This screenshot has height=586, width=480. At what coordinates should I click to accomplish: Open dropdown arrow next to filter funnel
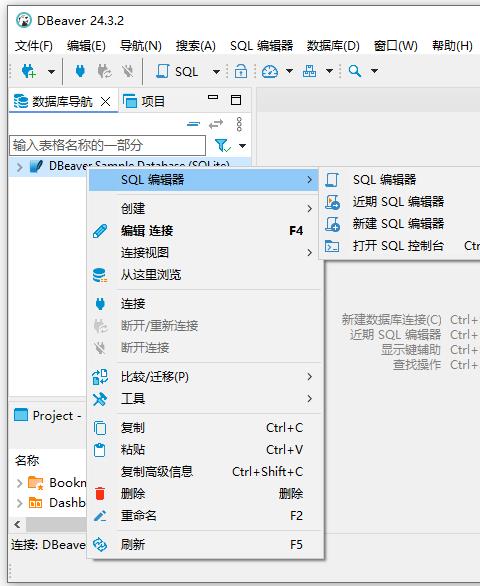click(243, 146)
